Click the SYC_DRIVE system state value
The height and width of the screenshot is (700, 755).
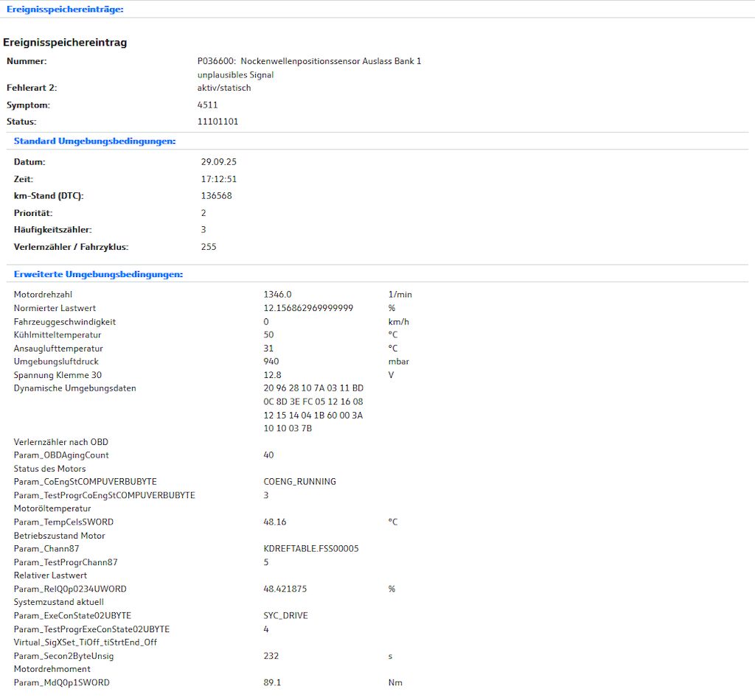point(285,615)
